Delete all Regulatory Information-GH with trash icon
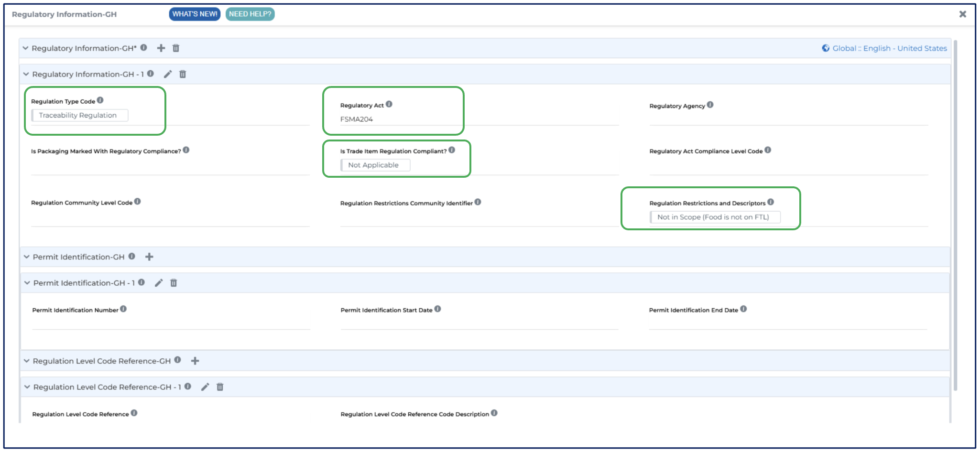The image size is (980, 452). point(176,48)
